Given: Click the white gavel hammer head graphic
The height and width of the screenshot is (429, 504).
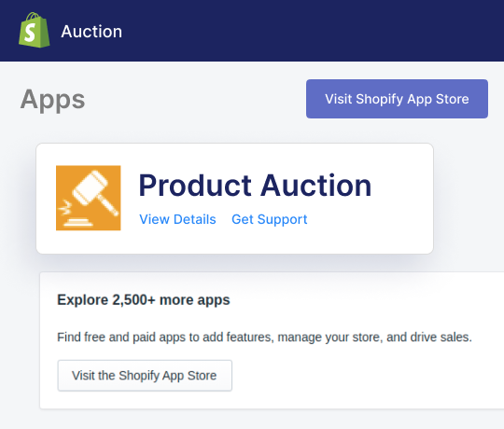Looking at the screenshot, I should [90, 187].
